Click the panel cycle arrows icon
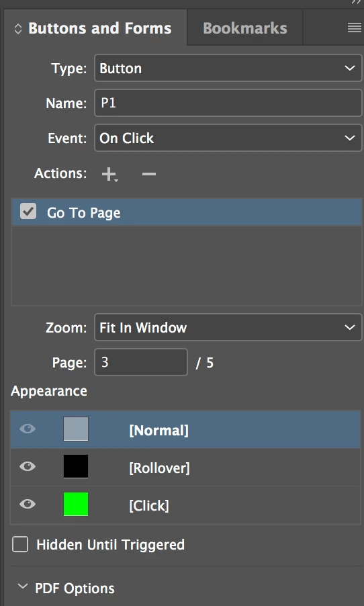 pyautogui.click(x=17, y=29)
